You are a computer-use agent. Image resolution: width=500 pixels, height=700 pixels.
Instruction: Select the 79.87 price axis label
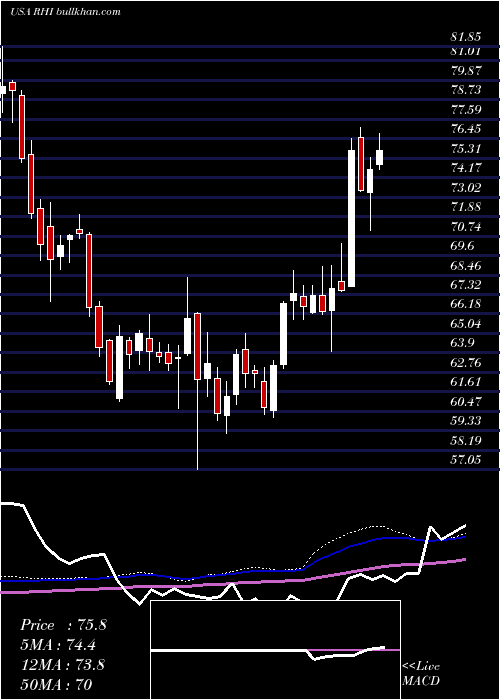click(466, 71)
